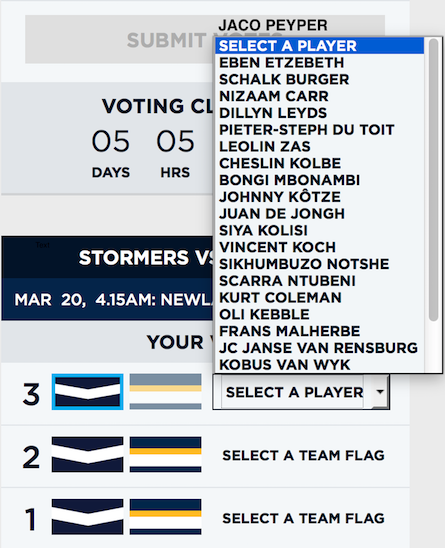The width and height of the screenshot is (445, 548).
Task: Choose the Stormers flag for 2 votes
Action: tap(87, 454)
